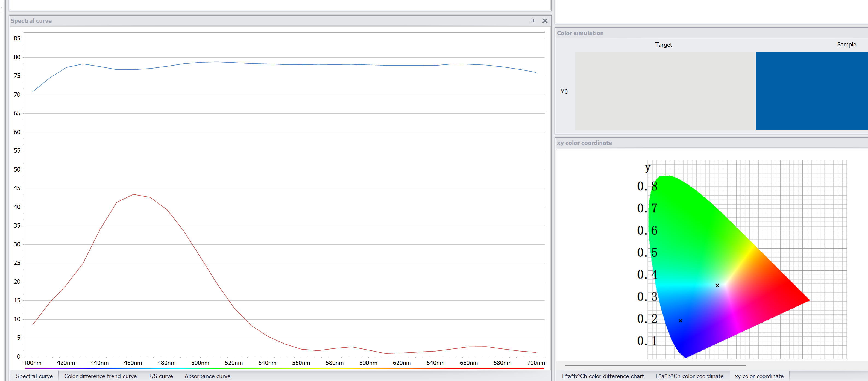
Task: Switch to L*a*b*Ch color coordinate tab
Action: pyautogui.click(x=689, y=376)
